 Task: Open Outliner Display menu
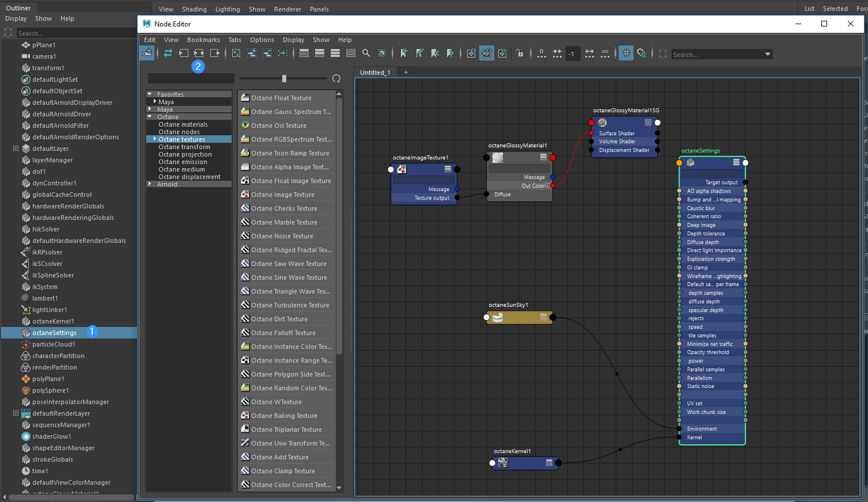16,18
